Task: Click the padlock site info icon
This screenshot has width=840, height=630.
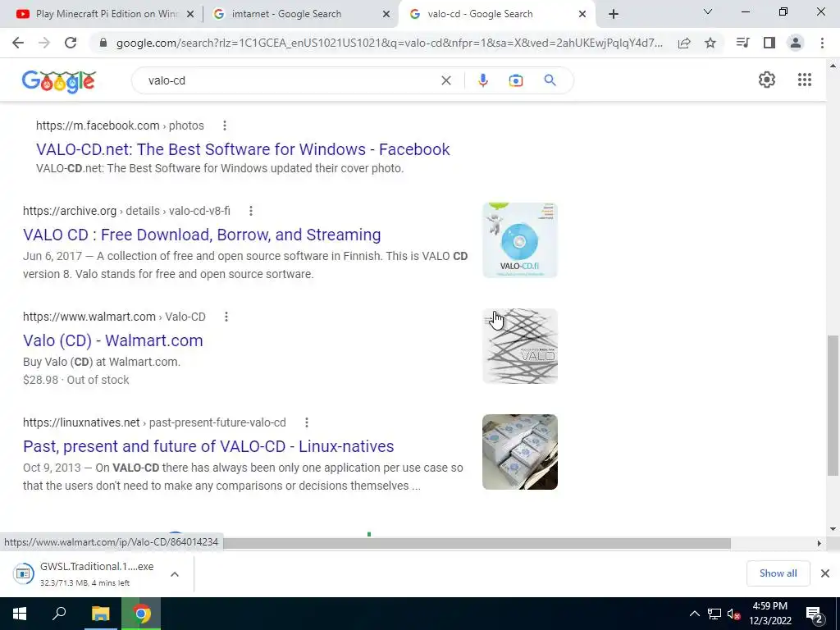Action: (x=103, y=43)
